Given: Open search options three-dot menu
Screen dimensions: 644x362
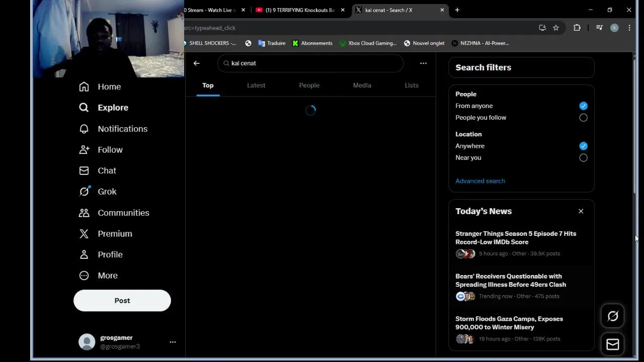Looking at the screenshot, I should (423, 63).
